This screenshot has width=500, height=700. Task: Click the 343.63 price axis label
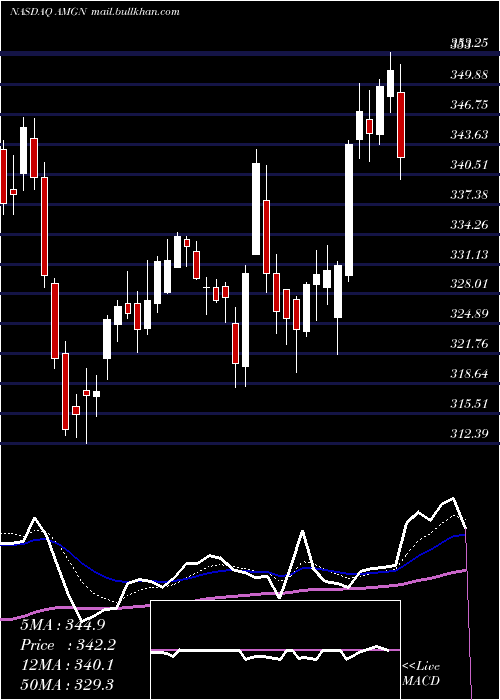tap(469, 135)
